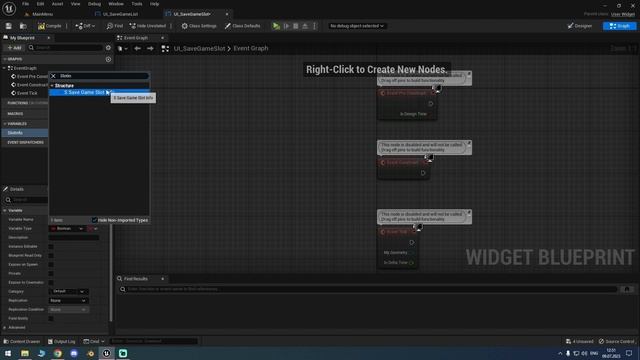Open the Edit menu
Screen dimensions: 640x360
pos(40,4)
